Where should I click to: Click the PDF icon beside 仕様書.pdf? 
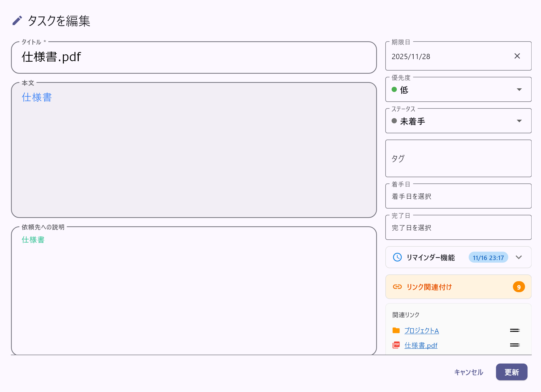pyautogui.click(x=396, y=345)
